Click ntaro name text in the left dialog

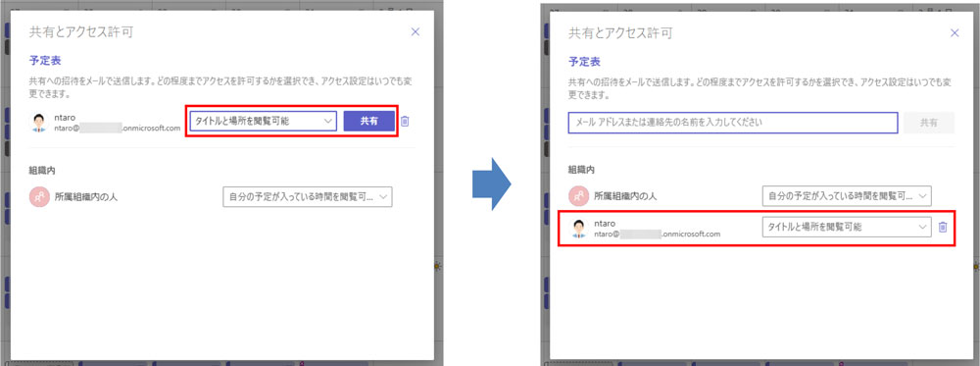[x=65, y=117]
